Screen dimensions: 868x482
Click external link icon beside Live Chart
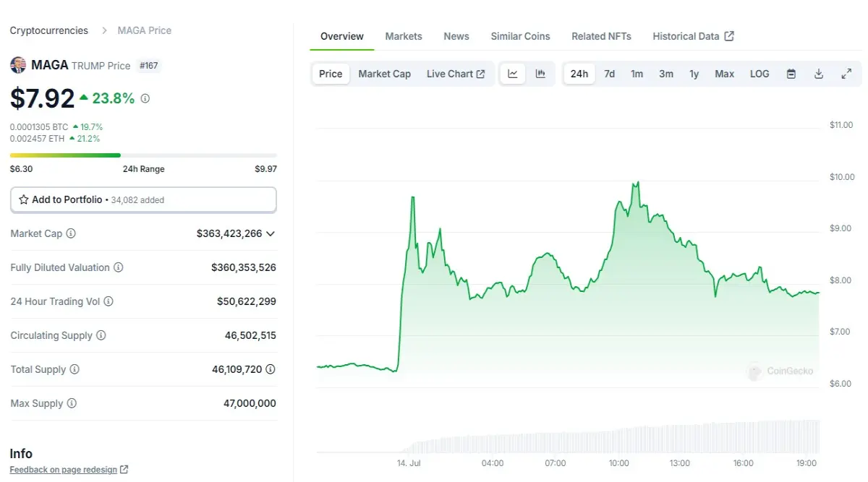[480, 74]
